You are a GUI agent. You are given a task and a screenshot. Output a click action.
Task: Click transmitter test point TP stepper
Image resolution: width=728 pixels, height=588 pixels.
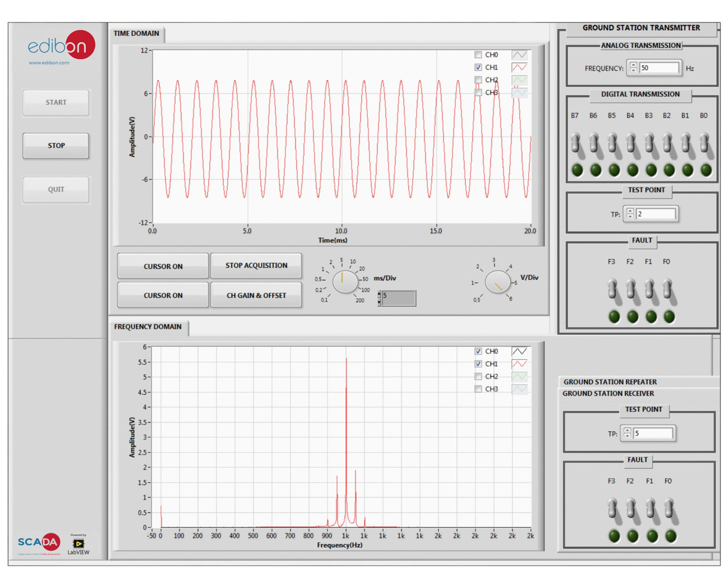coord(630,214)
